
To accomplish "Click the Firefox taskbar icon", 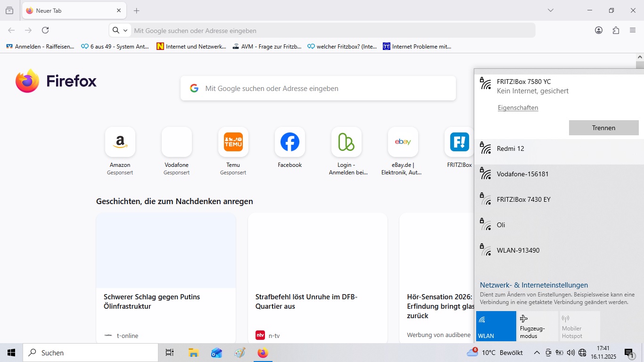I will 263,353.
